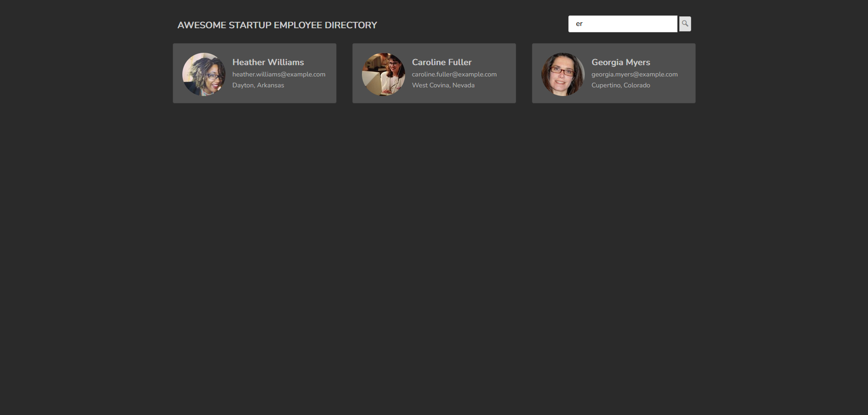
Task: Click the location West Covina, Nevada
Action: point(443,85)
